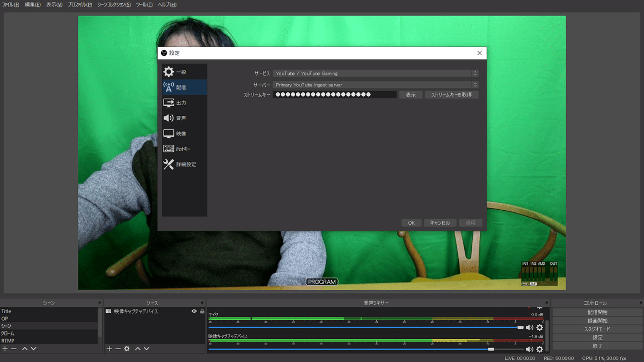The height and width of the screenshot is (362, 644).
Task: Toggle スタジオモード studio mode
Action: coord(597,329)
